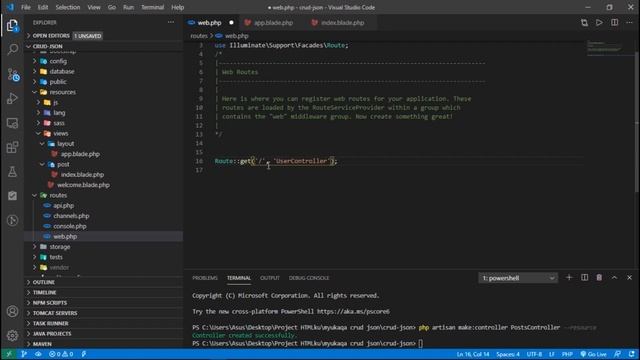The image size is (640, 360).
Task: Expand the storage folder
Action: click(x=60, y=247)
